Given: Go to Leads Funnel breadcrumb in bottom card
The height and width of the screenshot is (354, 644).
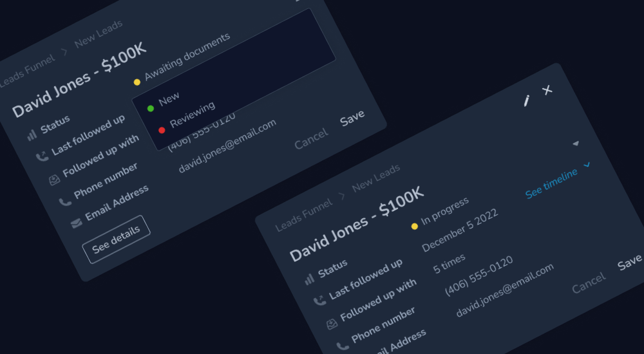Looking at the screenshot, I should [304, 215].
